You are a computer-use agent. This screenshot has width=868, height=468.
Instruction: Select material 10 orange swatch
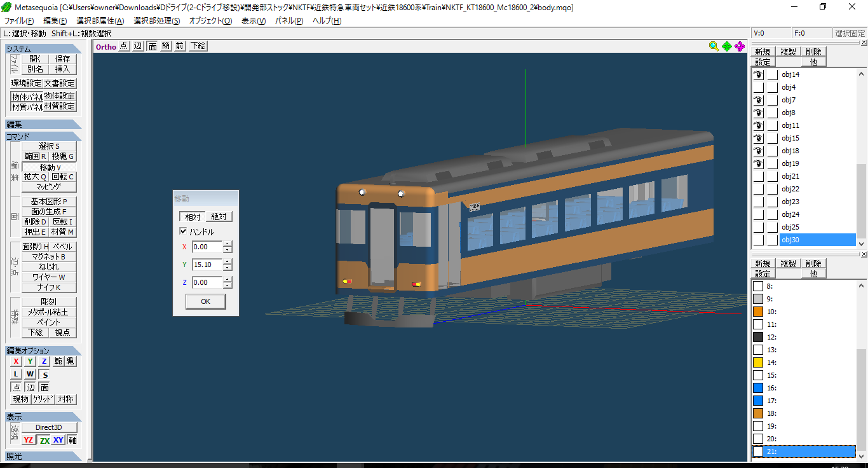[x=757, y=312]
